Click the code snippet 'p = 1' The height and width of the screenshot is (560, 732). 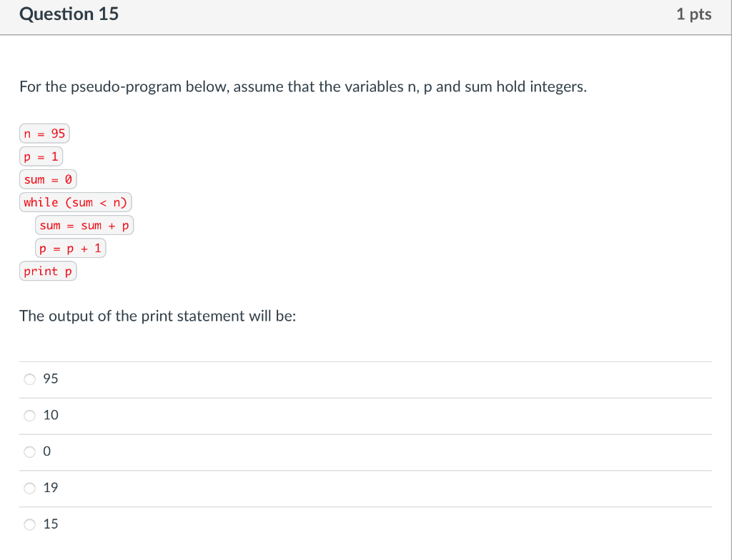(41, 156)
